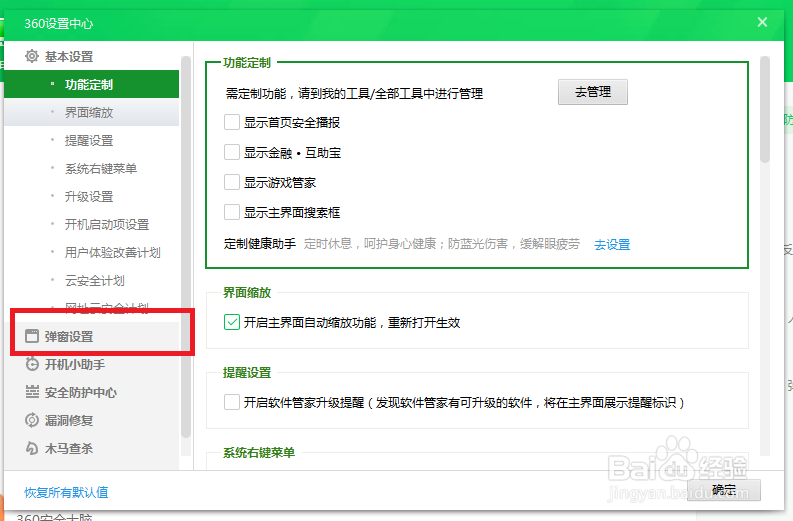Click the 界面缩放 section heading
The height and width of the screenshot is (521, 793).
(x=247, y=292)
